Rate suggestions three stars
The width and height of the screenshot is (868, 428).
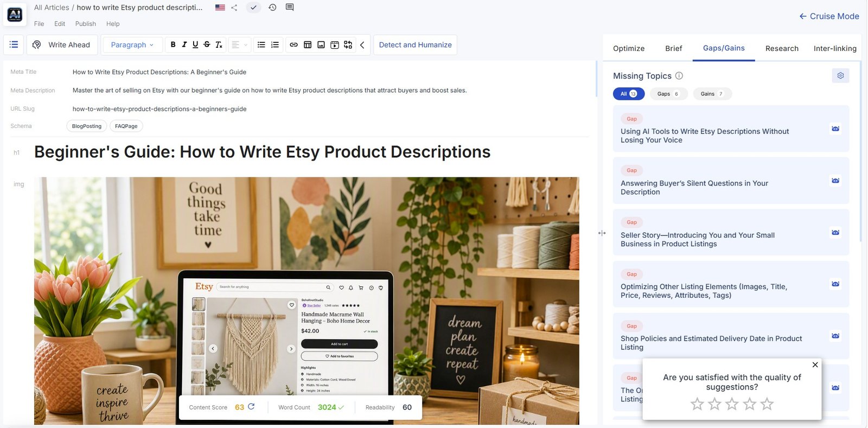pos(732,404)
